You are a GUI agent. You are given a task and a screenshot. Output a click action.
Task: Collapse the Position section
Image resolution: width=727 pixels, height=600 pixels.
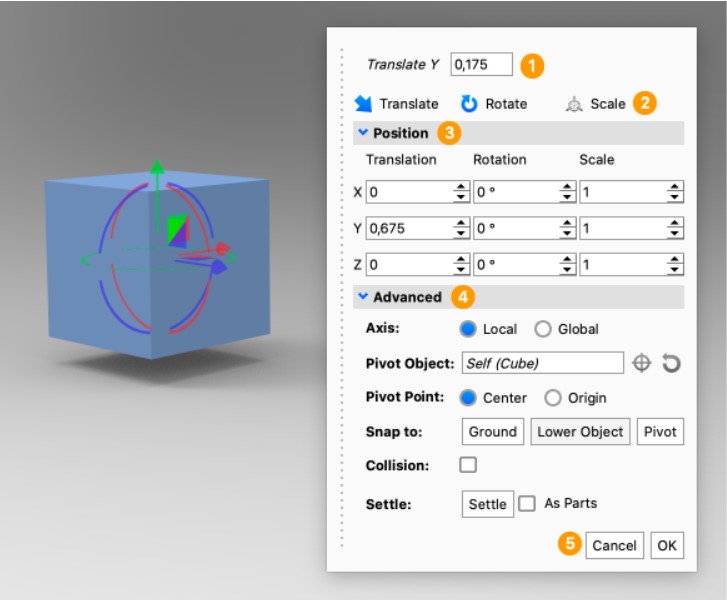coord(362,133)
